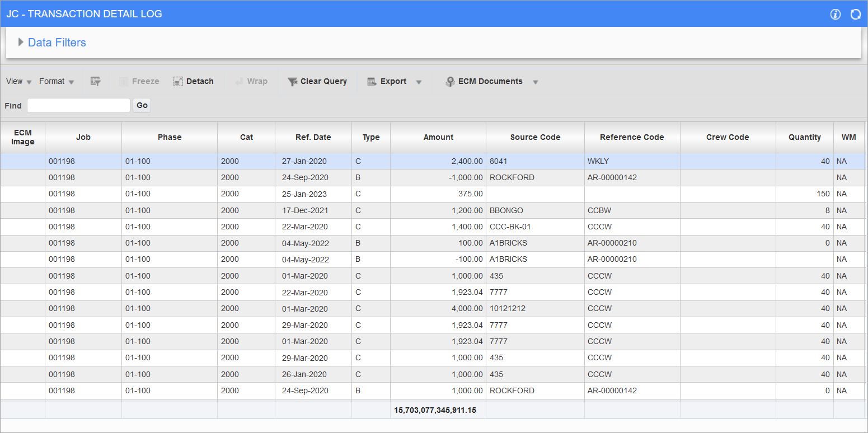Viewport: 868px width, 433px height.
Task: Click the Amount column header
Action: 438,137
